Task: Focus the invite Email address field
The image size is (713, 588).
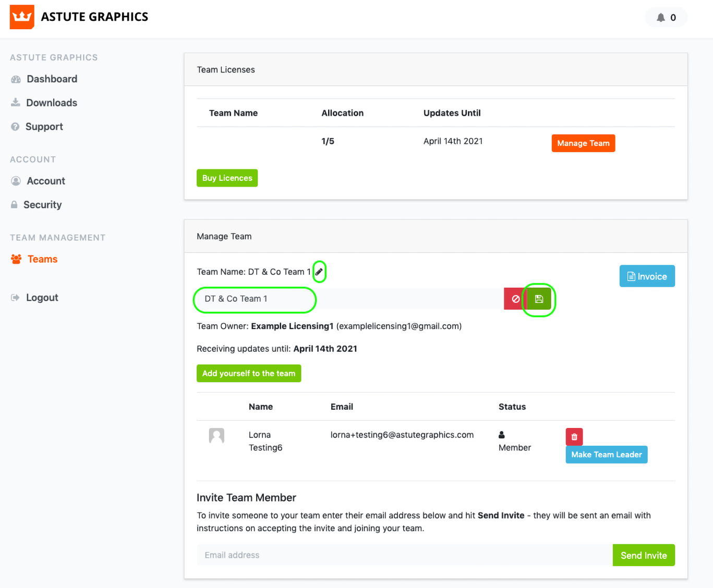Action: (404, 555)
